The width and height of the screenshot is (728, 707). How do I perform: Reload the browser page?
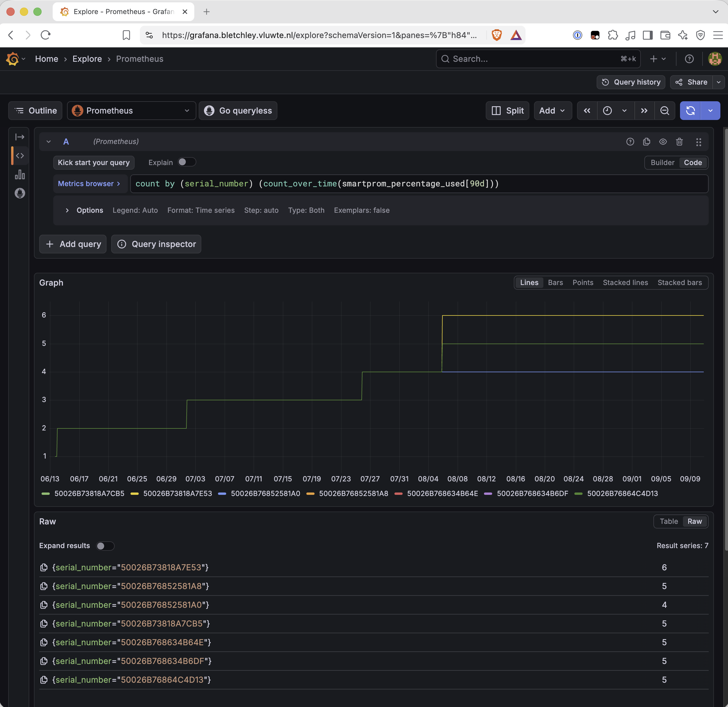pyautogui.click(x=46, y=35)
